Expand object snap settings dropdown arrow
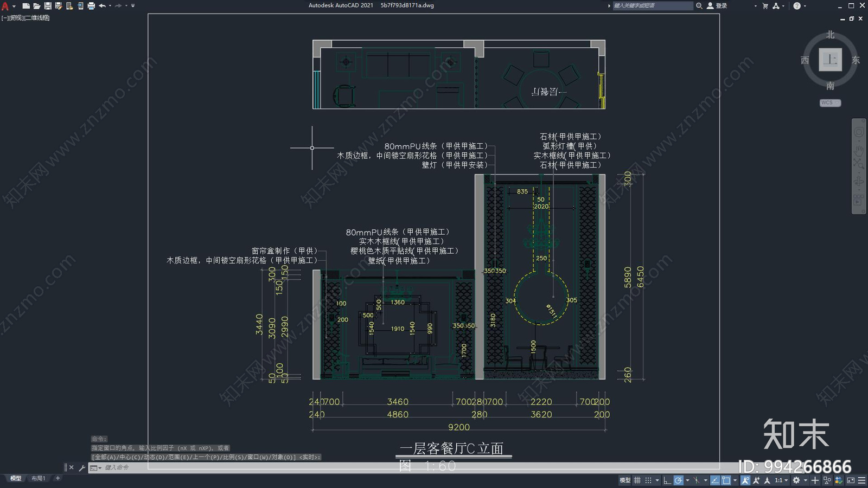The width and height of the screenshot is (868, 488). [x=735, y=480]
